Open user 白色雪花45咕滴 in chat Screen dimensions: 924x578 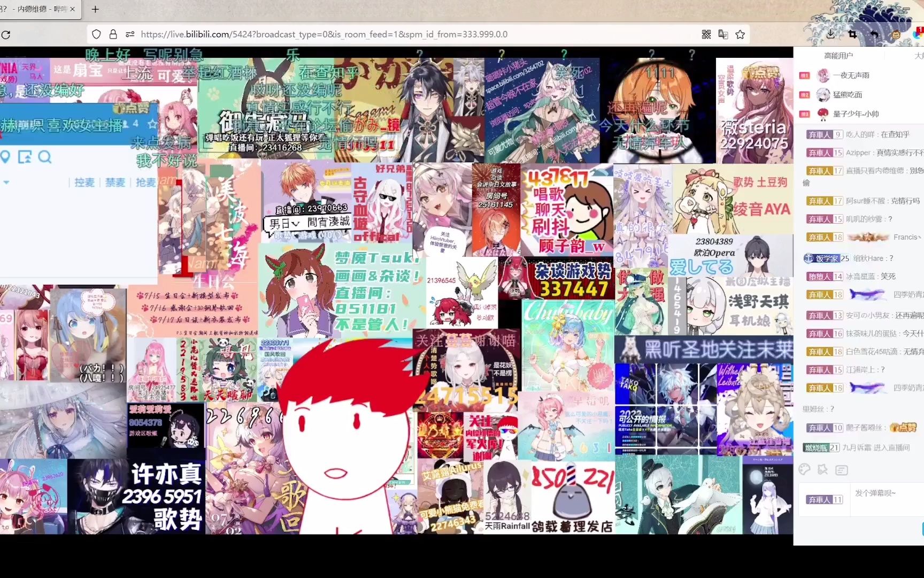pos(871,352)
